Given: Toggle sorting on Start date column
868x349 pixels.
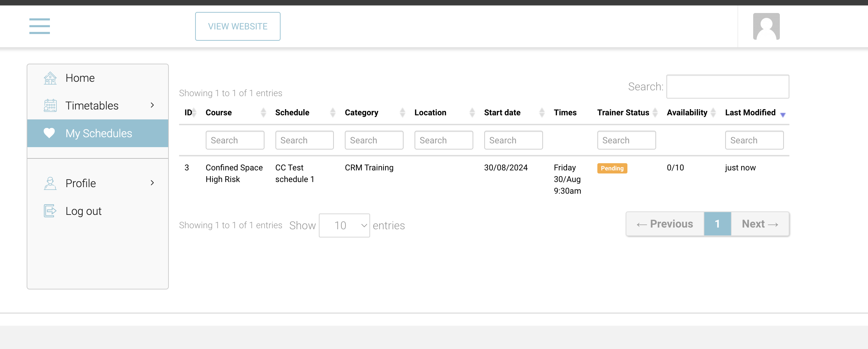Looking at the screenshot, I should click(x=542, y=113).
